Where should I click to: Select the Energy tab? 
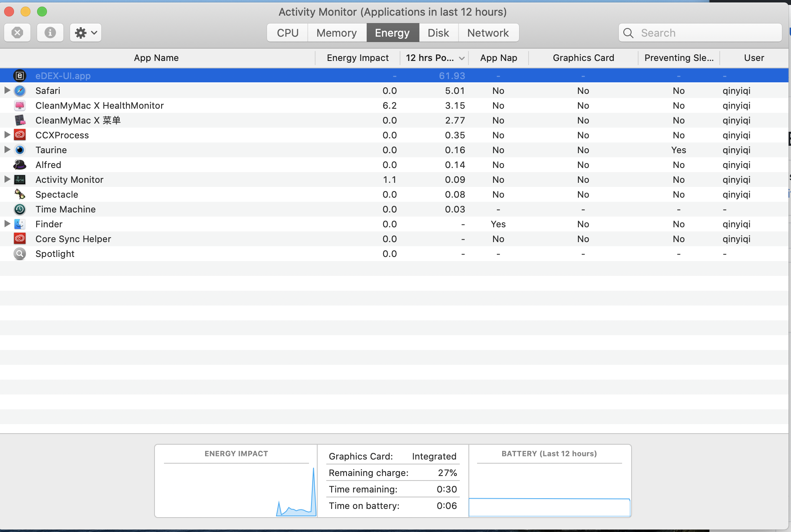tap(392, 33)
